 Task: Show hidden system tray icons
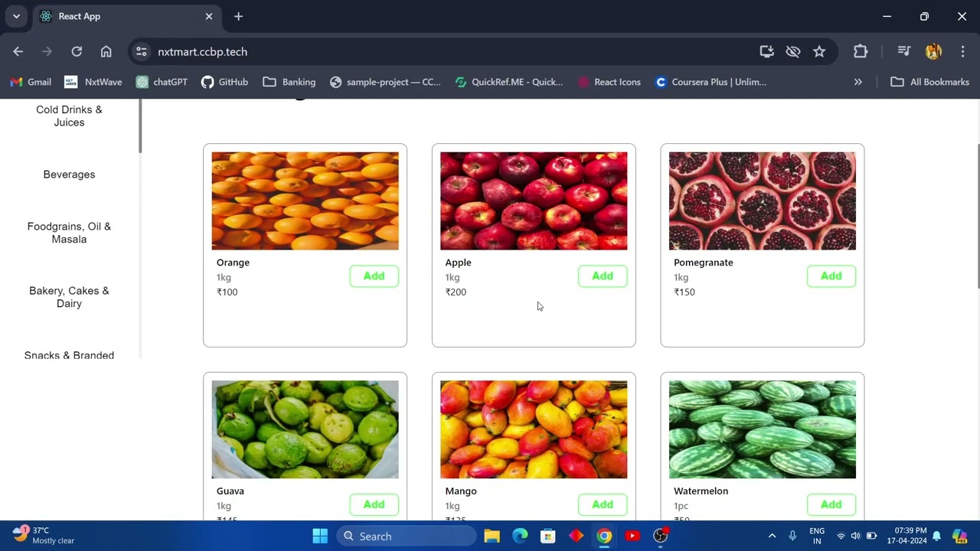point(772,536)
